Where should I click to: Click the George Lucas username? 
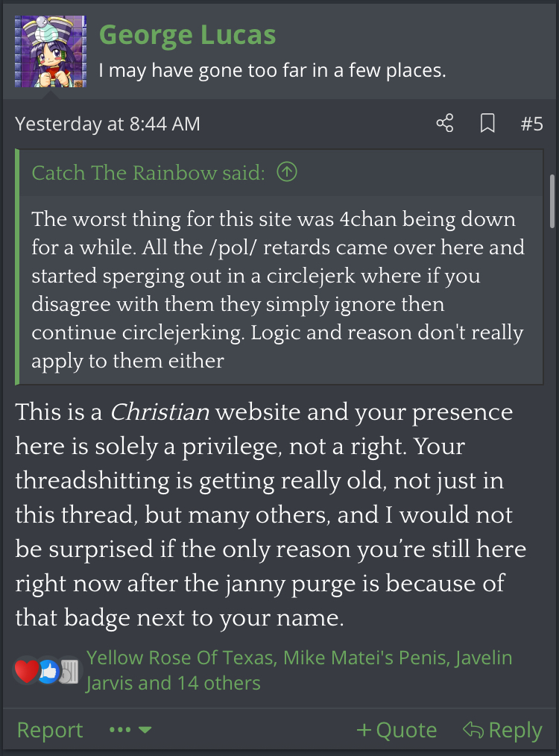pos(187,34)
